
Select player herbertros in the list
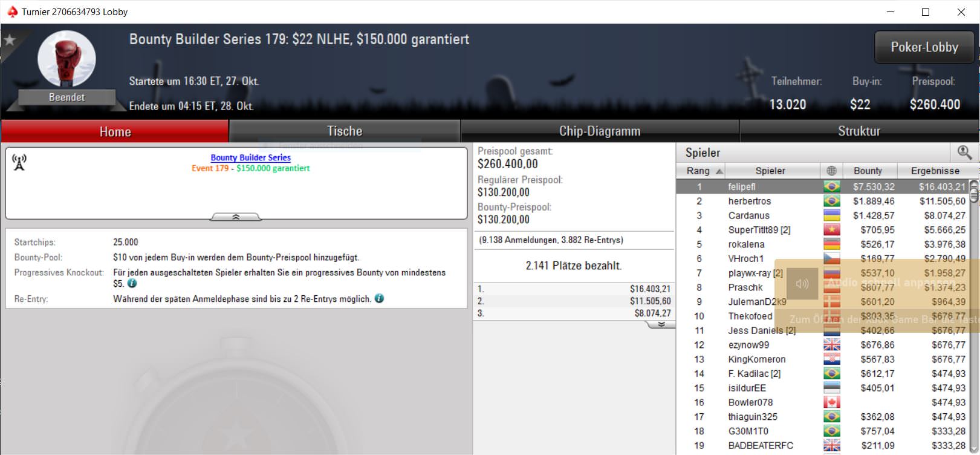[x=749, y=201]
